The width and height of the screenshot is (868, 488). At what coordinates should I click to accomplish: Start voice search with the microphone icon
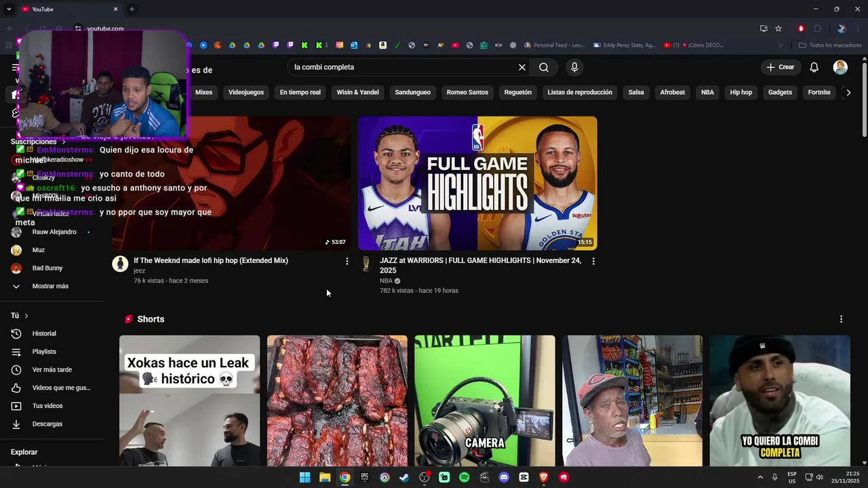[574, 67]
